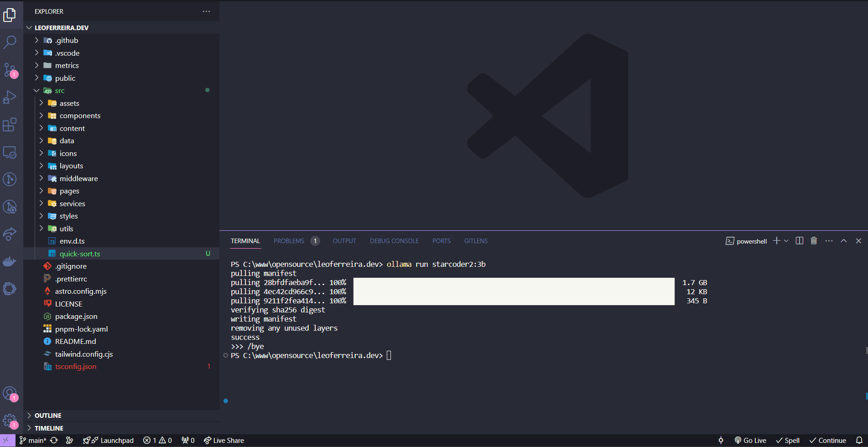Open the Explorer view in activity bar
This screenshot has width=868, height=447.
tap(10, 15)
